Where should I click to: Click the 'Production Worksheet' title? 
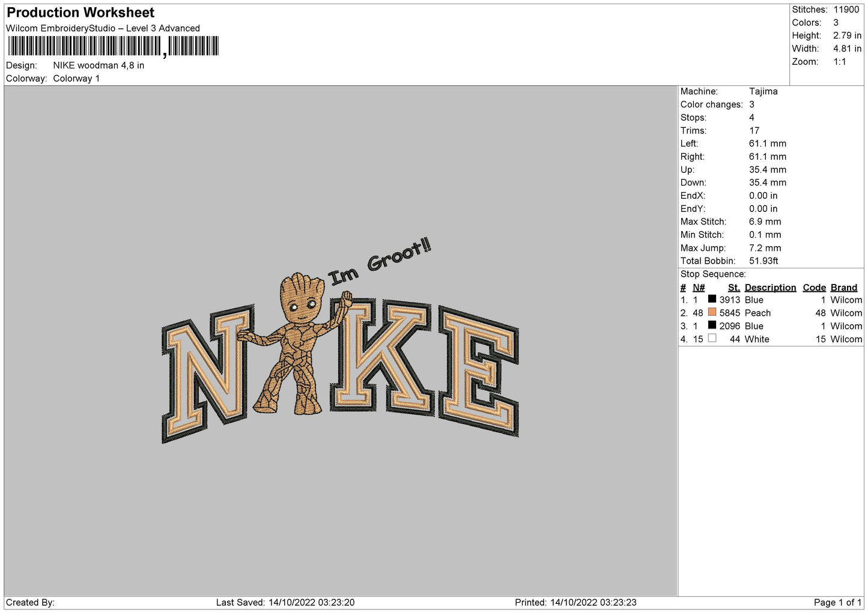point(80,13)
